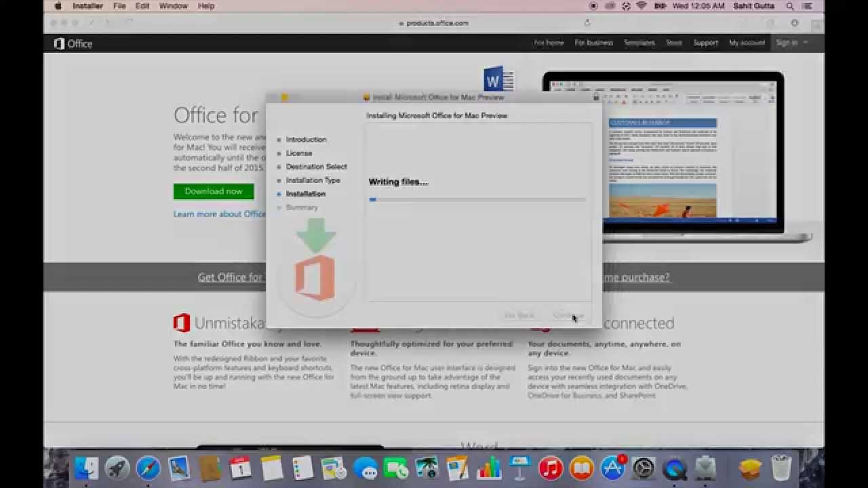Viewport: 868px width, 488px height.
Task: Click the Word icon on Office page
Action: coord(498,80)
